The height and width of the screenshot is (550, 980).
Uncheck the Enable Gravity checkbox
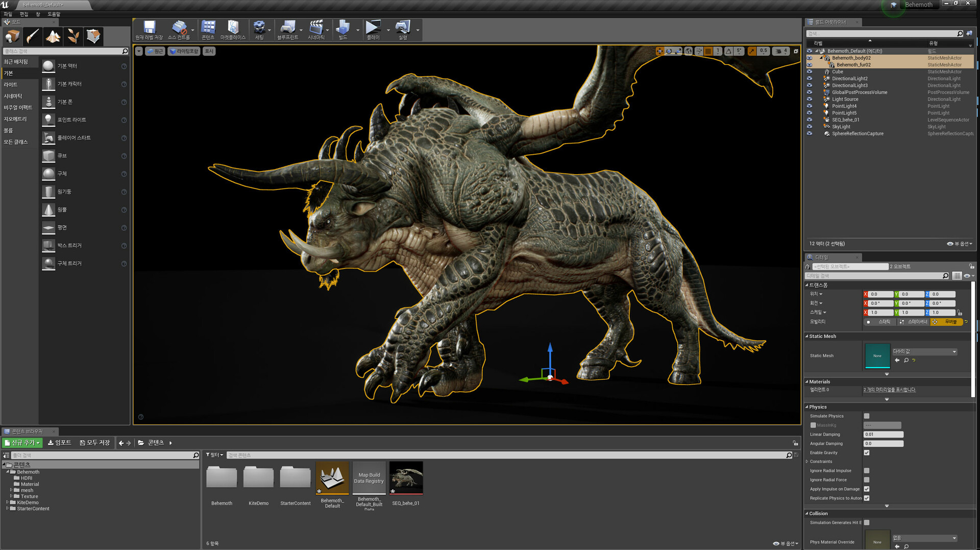pos(866,453)
